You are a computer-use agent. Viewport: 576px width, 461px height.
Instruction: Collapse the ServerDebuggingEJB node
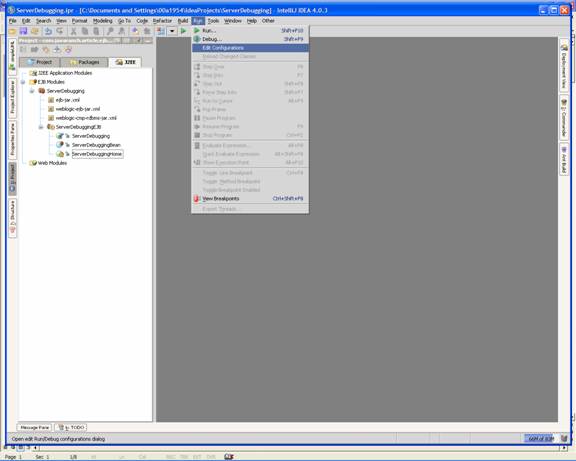41,127
